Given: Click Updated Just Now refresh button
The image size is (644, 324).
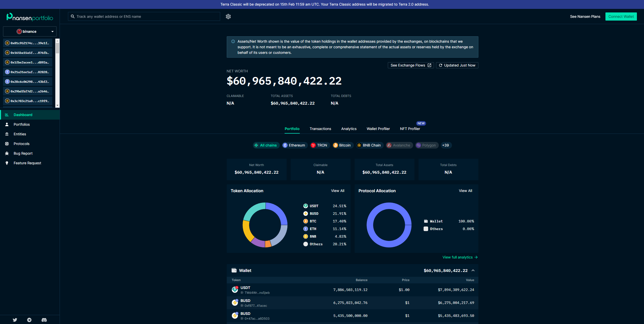Looking at the screenshot, I should tap(457, 65).
